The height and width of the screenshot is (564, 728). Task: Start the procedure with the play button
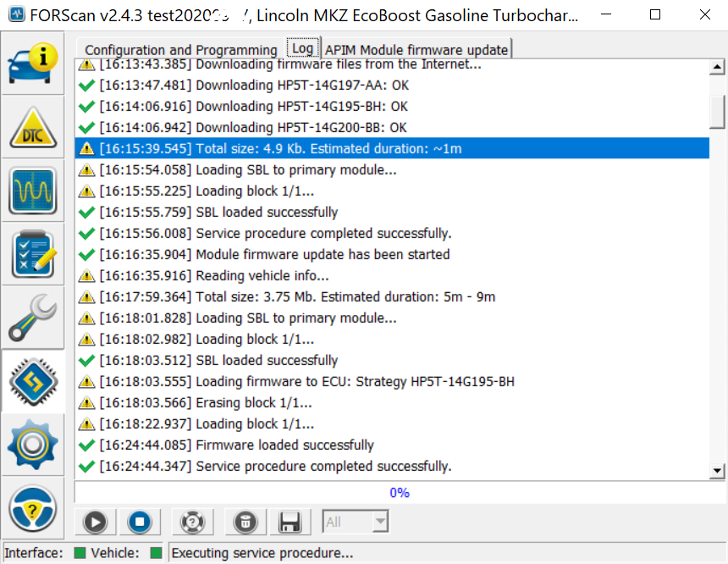pos(95,523)
